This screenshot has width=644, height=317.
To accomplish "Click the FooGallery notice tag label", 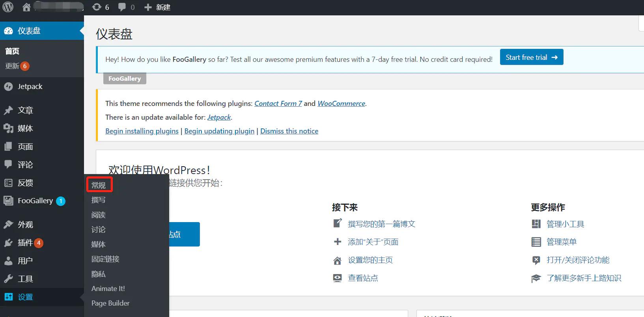I will (x=125, y=78).
